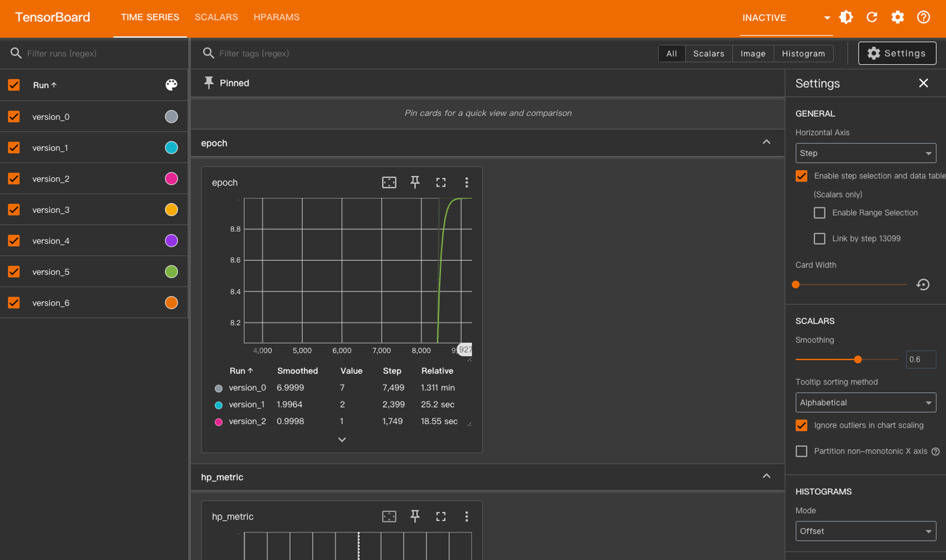Change the Tooltip sorting method
This screenshot has height=560, width=946.
865,402
